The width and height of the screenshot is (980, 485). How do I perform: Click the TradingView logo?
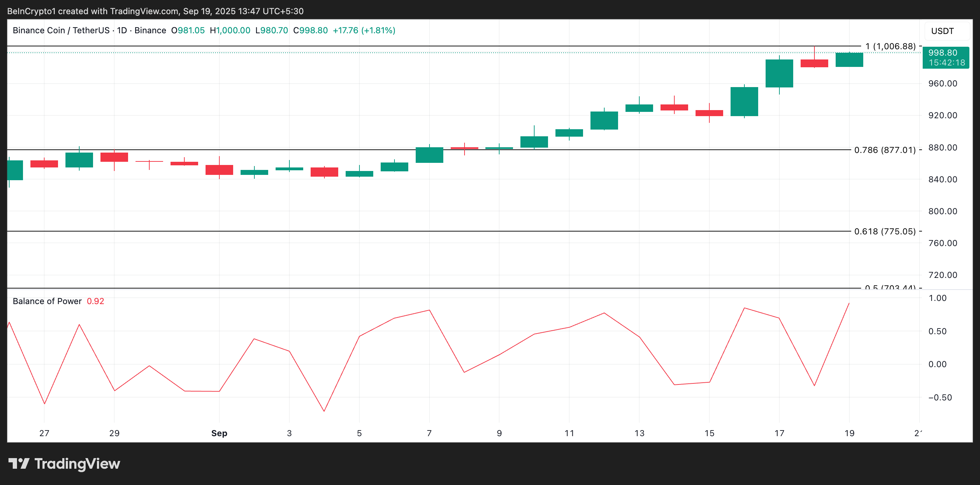(65, 464)
